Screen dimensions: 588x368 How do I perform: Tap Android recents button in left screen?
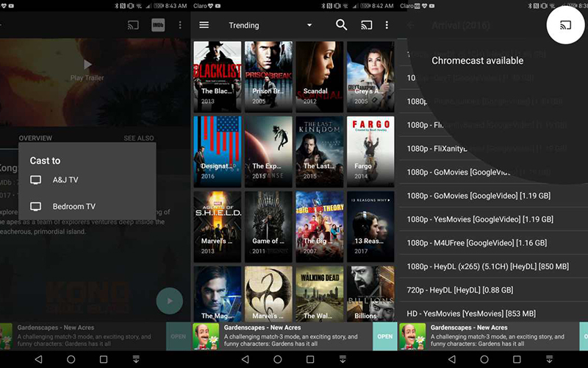pos(104,359)
